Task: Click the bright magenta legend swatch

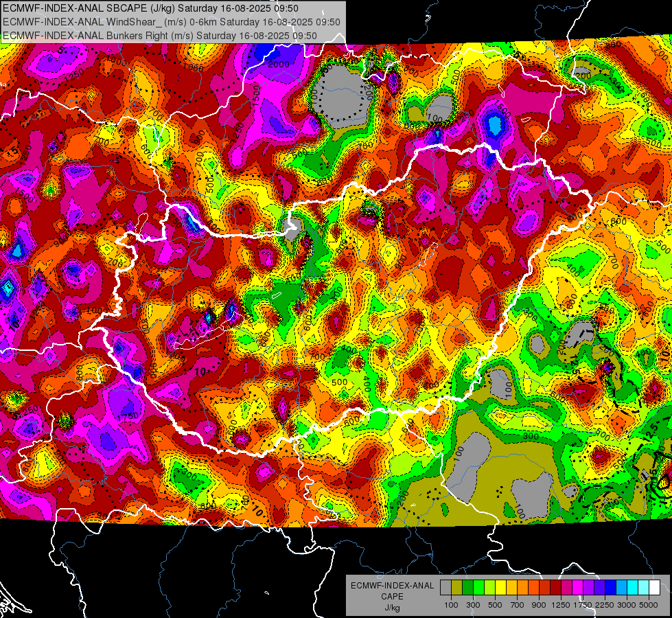Action: tap(578, 588)
